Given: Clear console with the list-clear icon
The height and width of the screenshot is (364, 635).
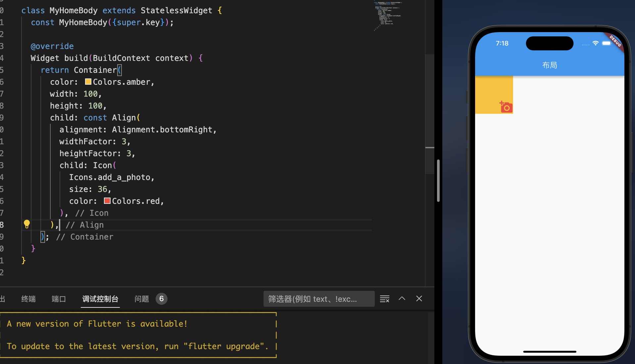Looking at the screenshot, I should click(x=385, y=299).
